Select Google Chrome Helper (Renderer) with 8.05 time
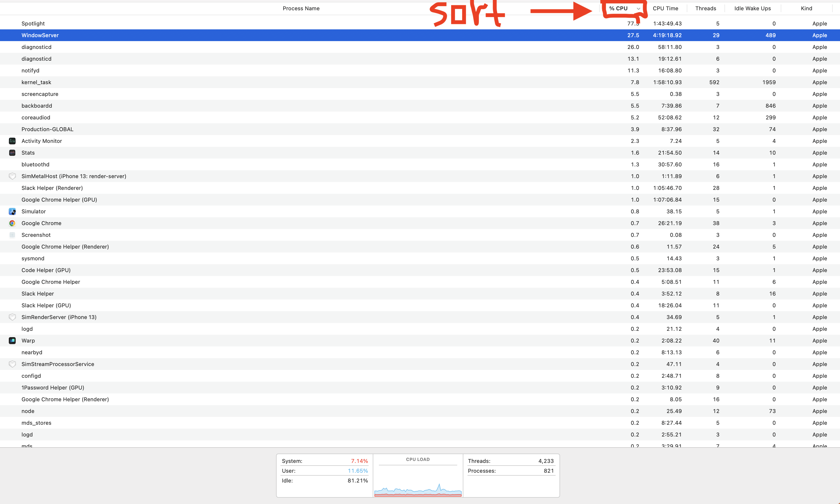The height and width of the screenshot is (504, 840). point(420,399)
